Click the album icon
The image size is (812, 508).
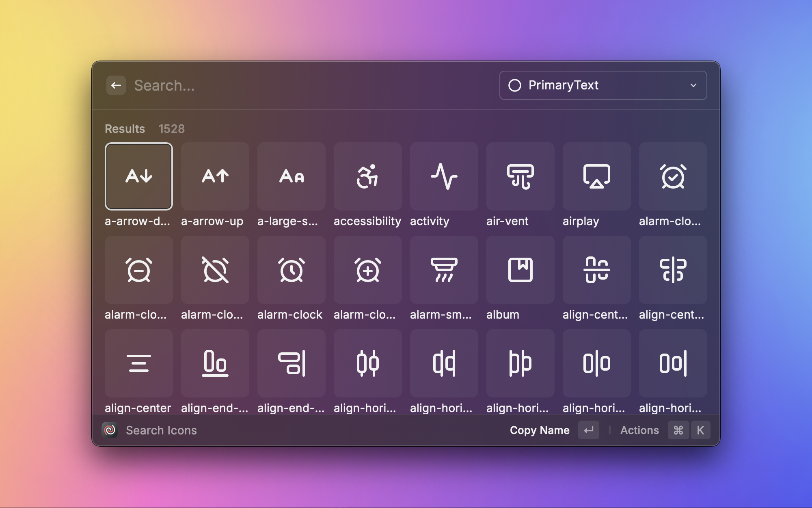click(520, 270)
